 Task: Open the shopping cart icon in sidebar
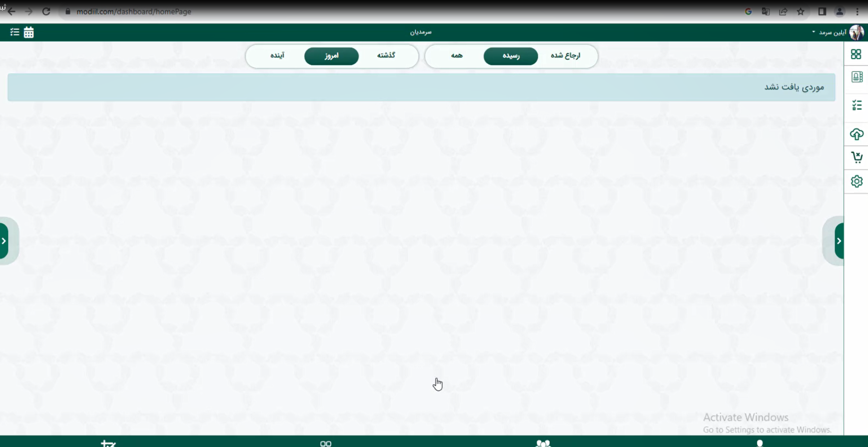click(x=856, y=157)
